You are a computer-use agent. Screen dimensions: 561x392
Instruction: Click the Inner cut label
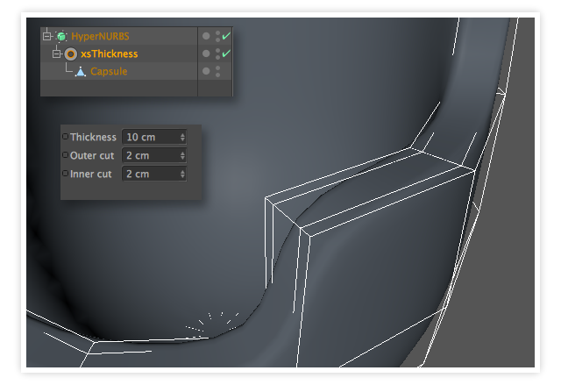click(91, 174)
